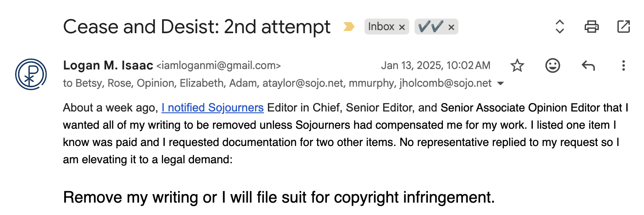Click the email subject 'Cease and Desist: 2nd attempt'
Screen dimensions: 644x215
point(197,27)
